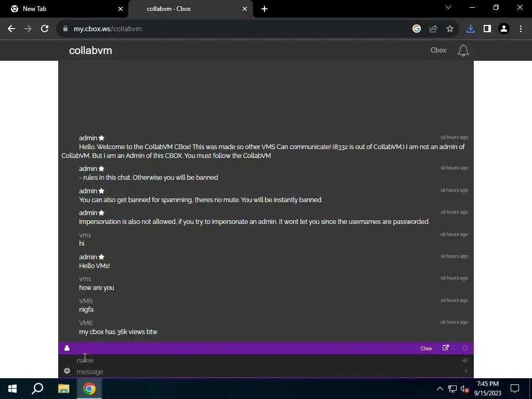Open the Windows notification center icon
The height and width of the screenshot is (399, 532).
[515, 389]
